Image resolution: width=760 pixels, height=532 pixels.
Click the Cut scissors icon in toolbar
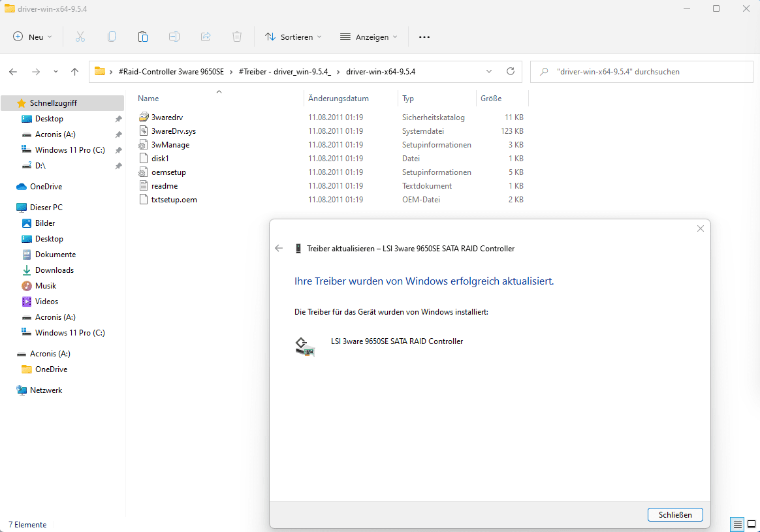(80, 37)
